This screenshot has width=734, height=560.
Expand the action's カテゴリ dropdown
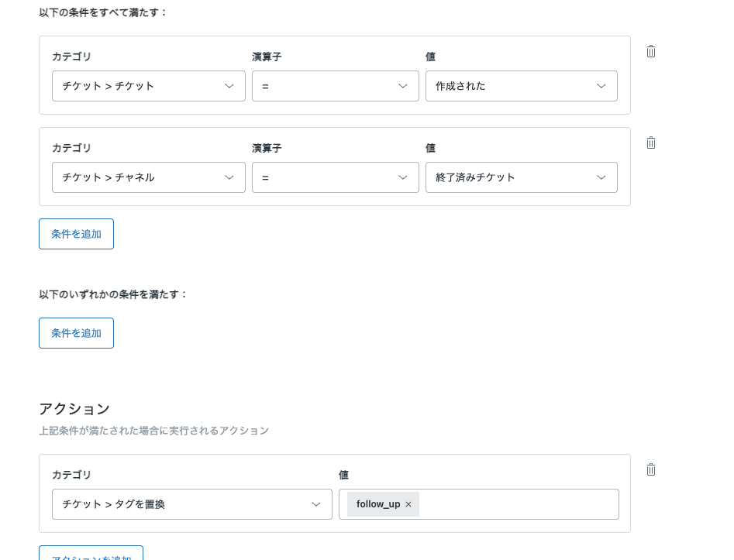tap(191, 504)
